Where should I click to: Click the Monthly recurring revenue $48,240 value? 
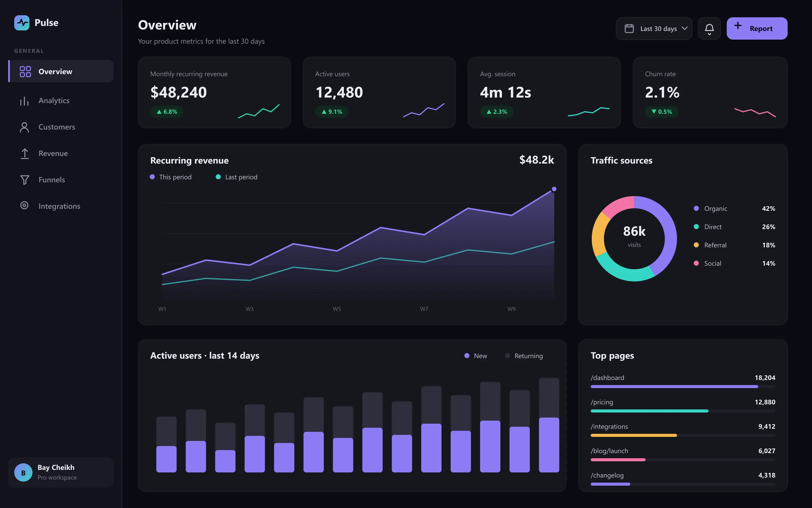pos(178,92)
